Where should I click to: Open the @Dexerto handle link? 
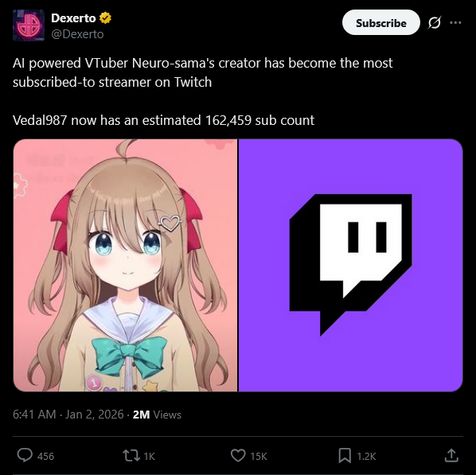pos(77,34)
